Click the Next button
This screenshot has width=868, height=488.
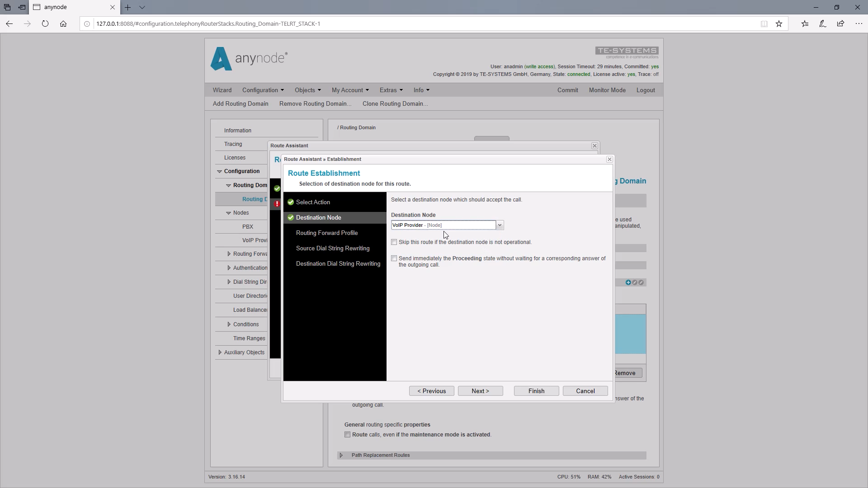tap(480, 391)
